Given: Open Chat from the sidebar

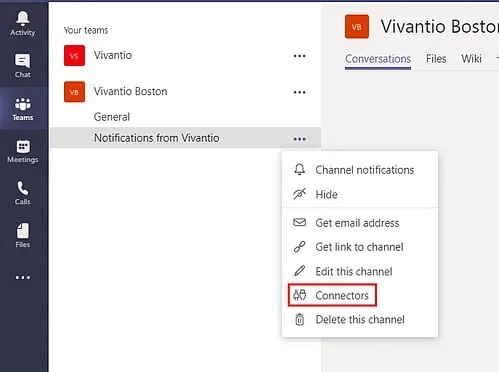Looking at the screenshot, I should coord(23,66).
